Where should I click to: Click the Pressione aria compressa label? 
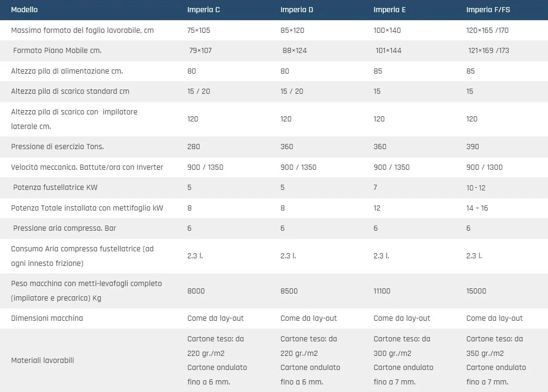tap(65, 228)
